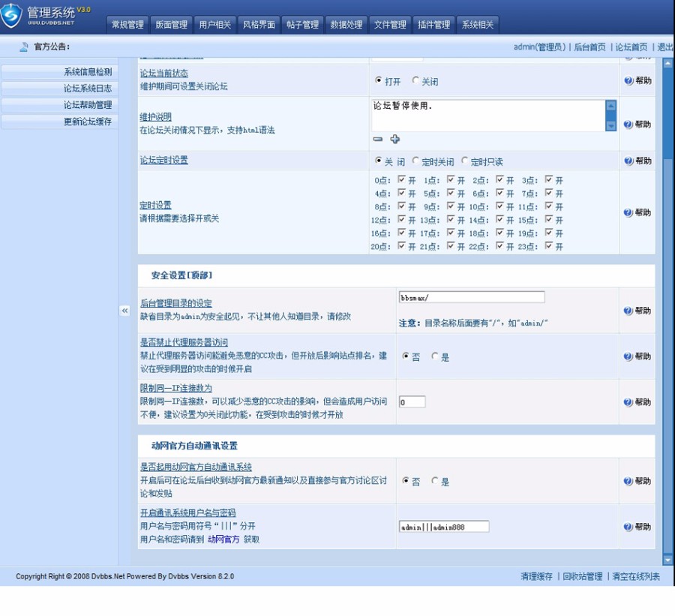The height and width of the screenshot is (616, 675).
Task: Click help icon for 动网官方自动通讯系统 row
Action: click(628, 481)
